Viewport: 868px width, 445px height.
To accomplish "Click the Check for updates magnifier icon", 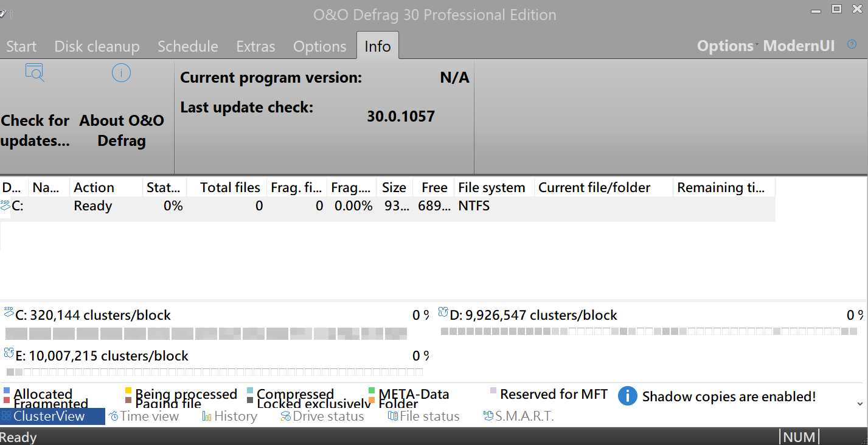I will (x=35, y=73).
